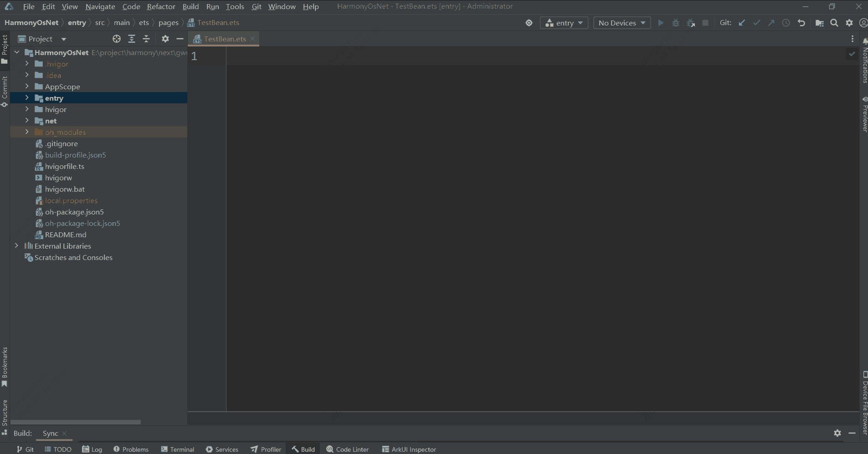The image size is (868, 454).
Task: Expand the AppScope folder
Action: (27, 87)
